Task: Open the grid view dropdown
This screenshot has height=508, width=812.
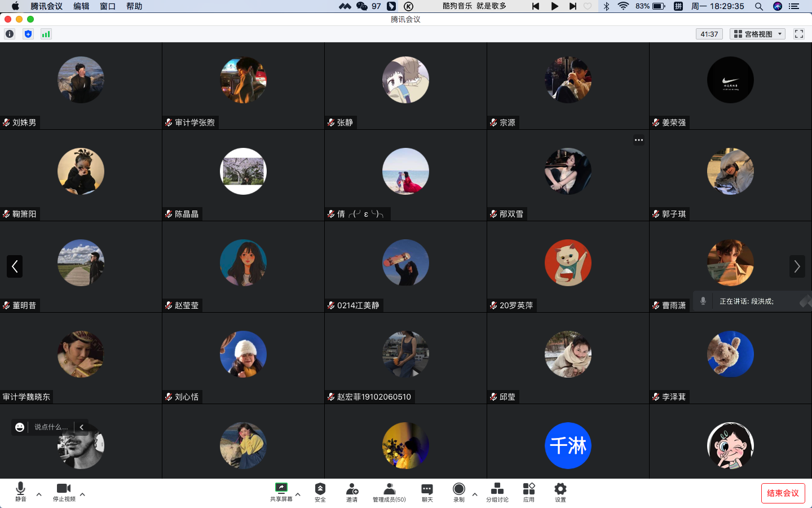Action: point(757,34)
